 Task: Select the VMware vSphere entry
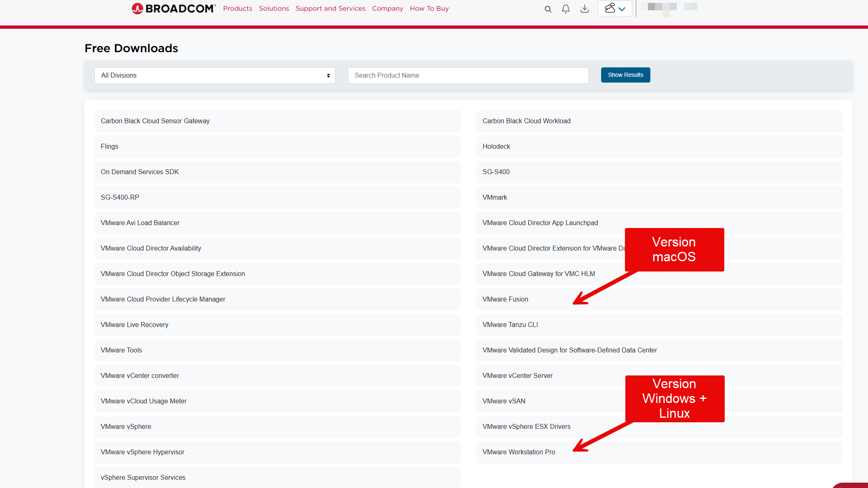(278, 427)
